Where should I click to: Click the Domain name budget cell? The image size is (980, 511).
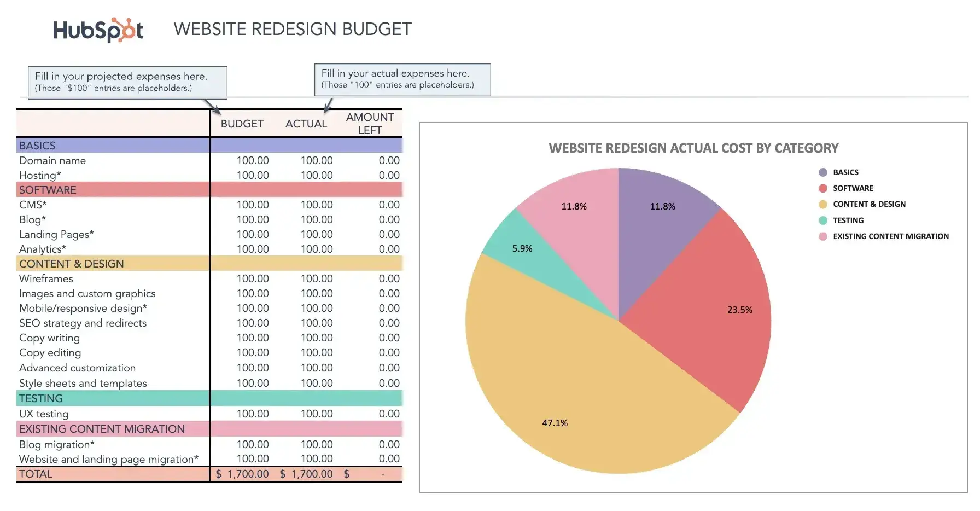(252, 161)
